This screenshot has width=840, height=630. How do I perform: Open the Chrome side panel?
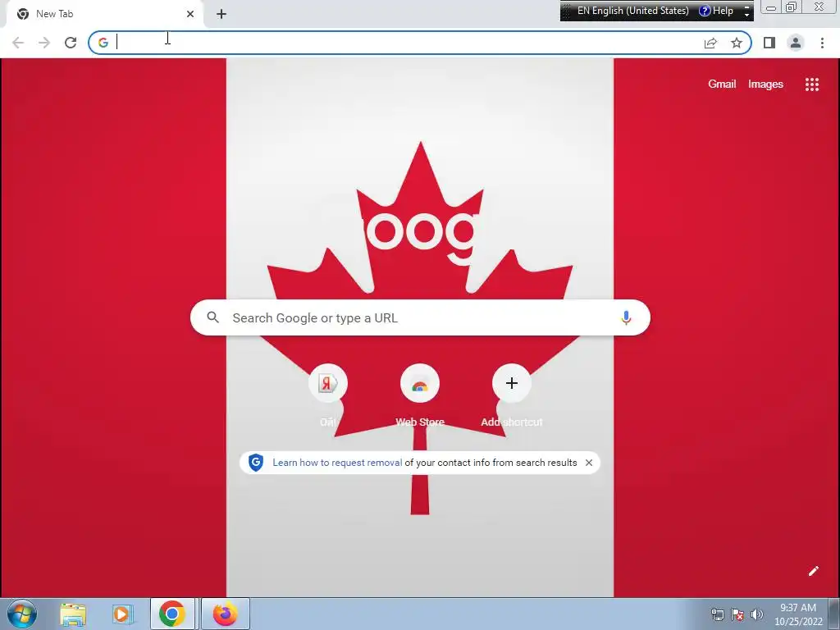point(769,43)
